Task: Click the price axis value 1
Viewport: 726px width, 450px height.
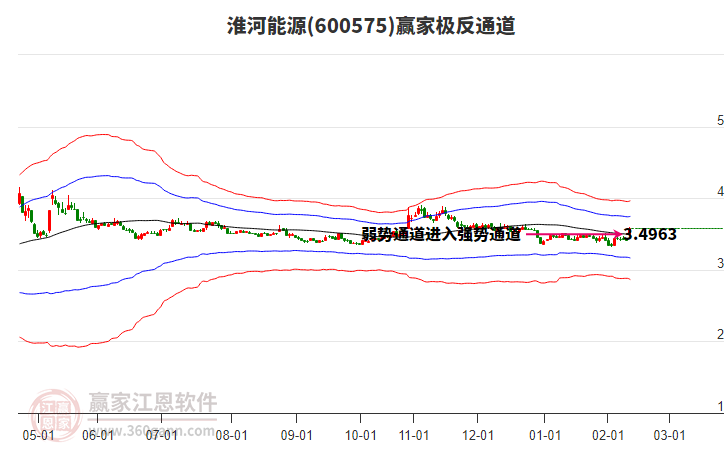Action: click(x=720, y=406)
